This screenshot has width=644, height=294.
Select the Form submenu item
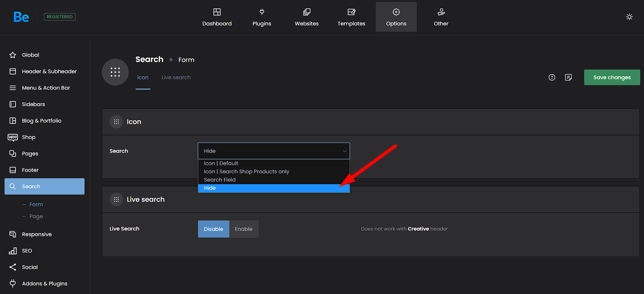point(36,204)
